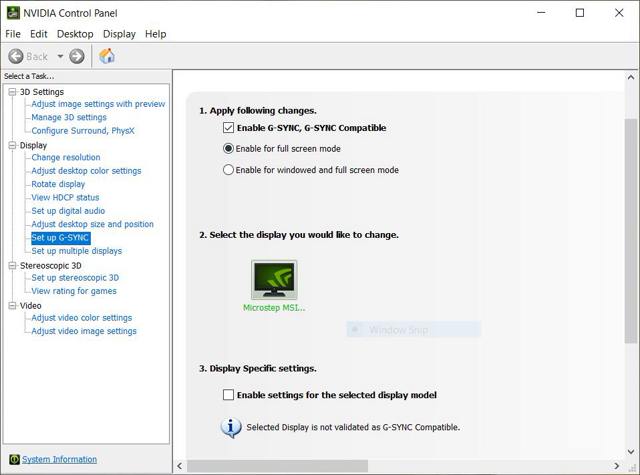This screenshot has height=475, width=640.
Task: Click the 'Selected Display is not validated' message
Action: click(x=353, y=427)
